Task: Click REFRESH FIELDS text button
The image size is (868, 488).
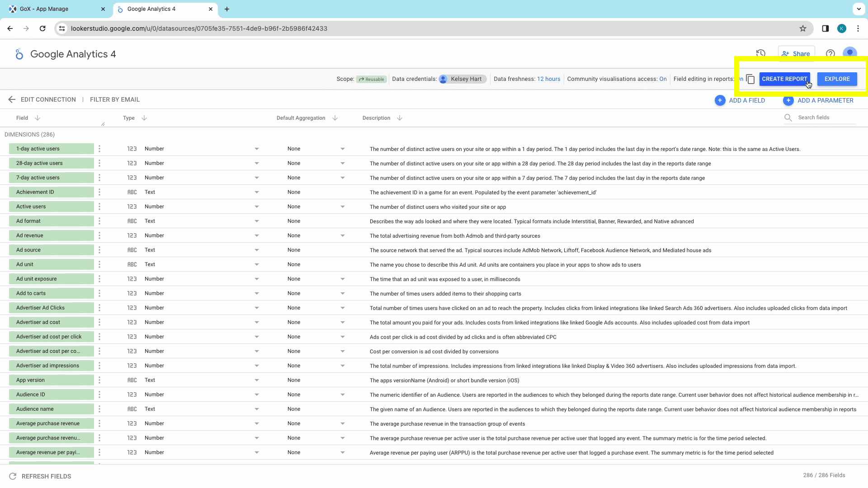Action: (47, 476)
